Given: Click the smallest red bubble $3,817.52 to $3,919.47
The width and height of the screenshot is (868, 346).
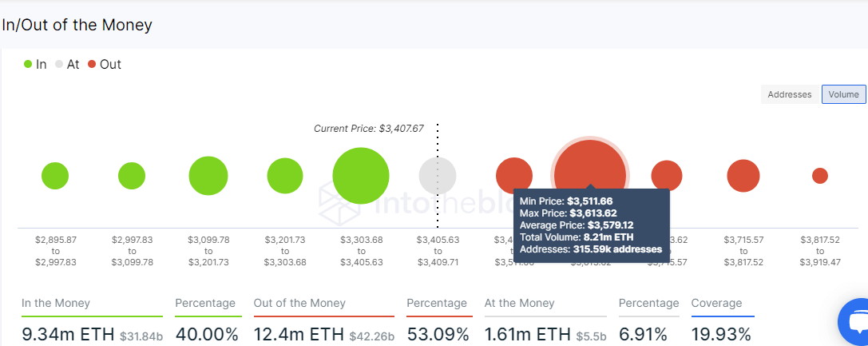Looking at the screenshot, I should 820,176.
